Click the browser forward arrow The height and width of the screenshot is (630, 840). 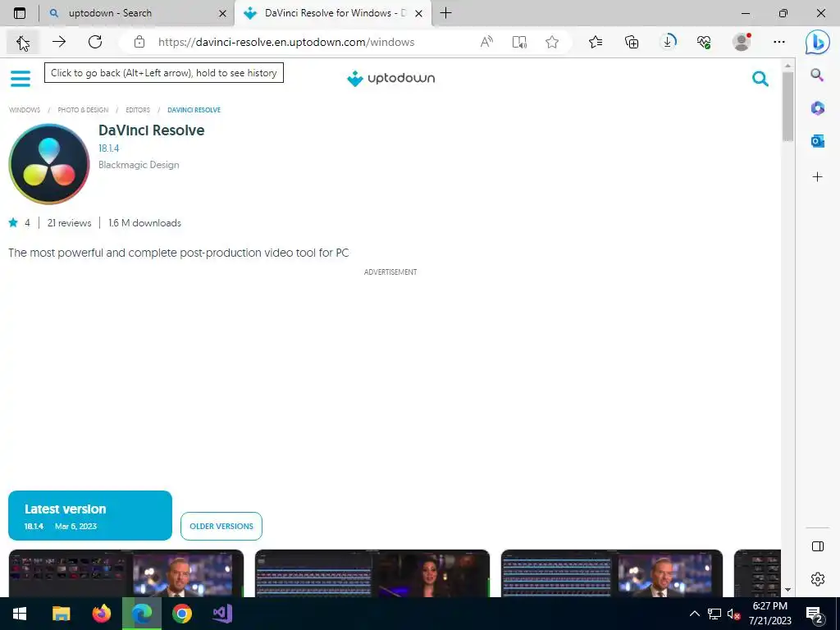tap(59, 42)
